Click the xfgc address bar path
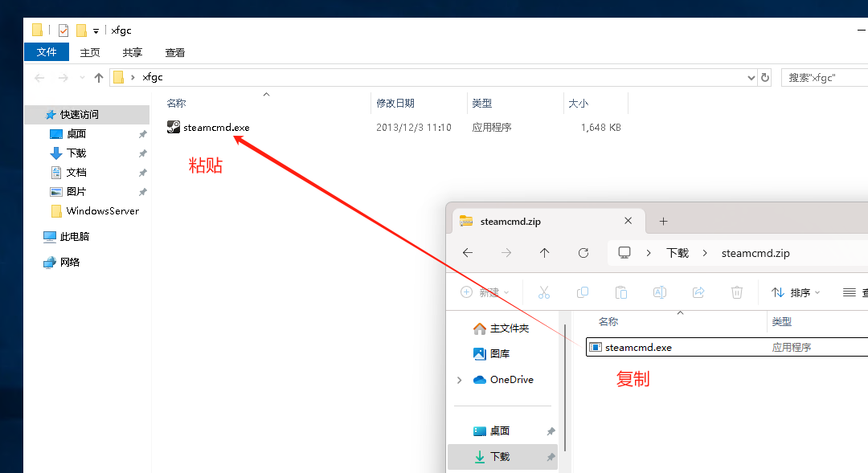868x473 pixels. tap(152, 77)
